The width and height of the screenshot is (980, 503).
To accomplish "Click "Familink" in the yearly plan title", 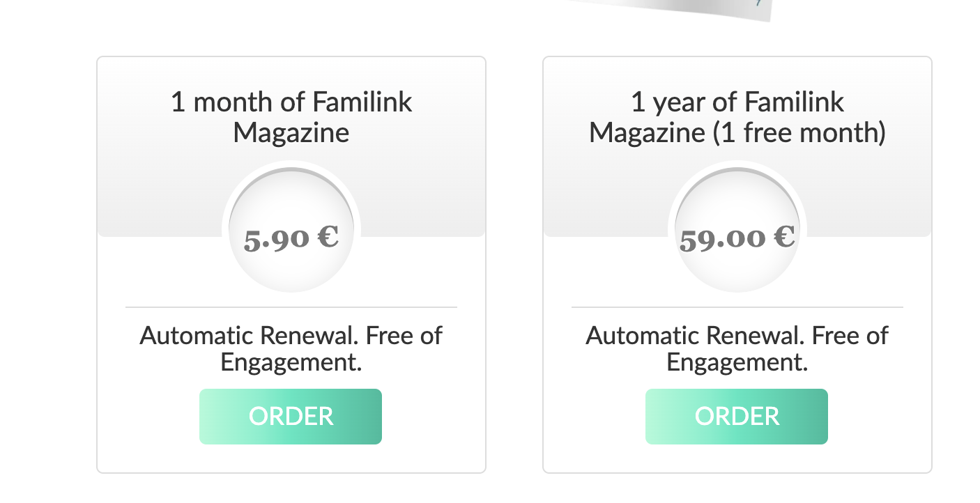I will click(794, 102).
